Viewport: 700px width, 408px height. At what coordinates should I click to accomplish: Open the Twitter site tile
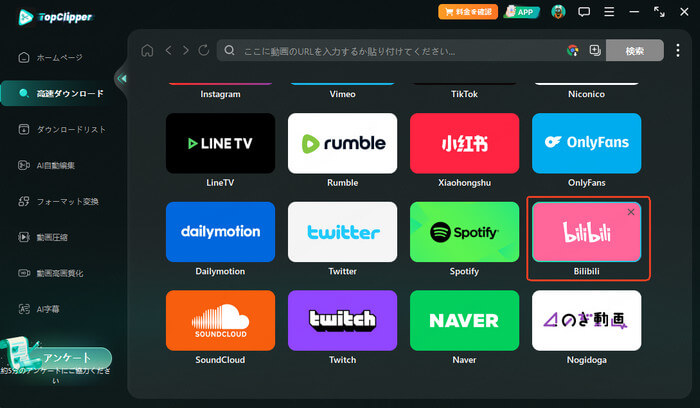pyautogui.click(x=342, y=232)
